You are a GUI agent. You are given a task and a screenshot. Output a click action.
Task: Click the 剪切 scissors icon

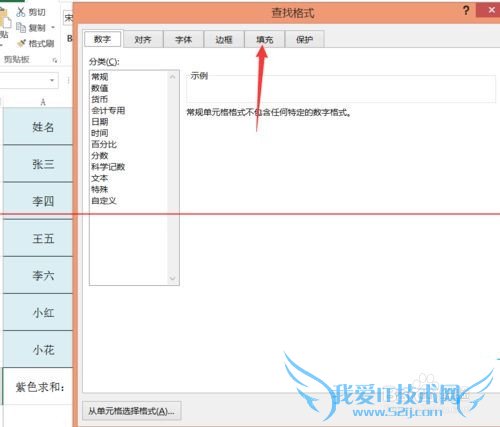tap(21, 12)
